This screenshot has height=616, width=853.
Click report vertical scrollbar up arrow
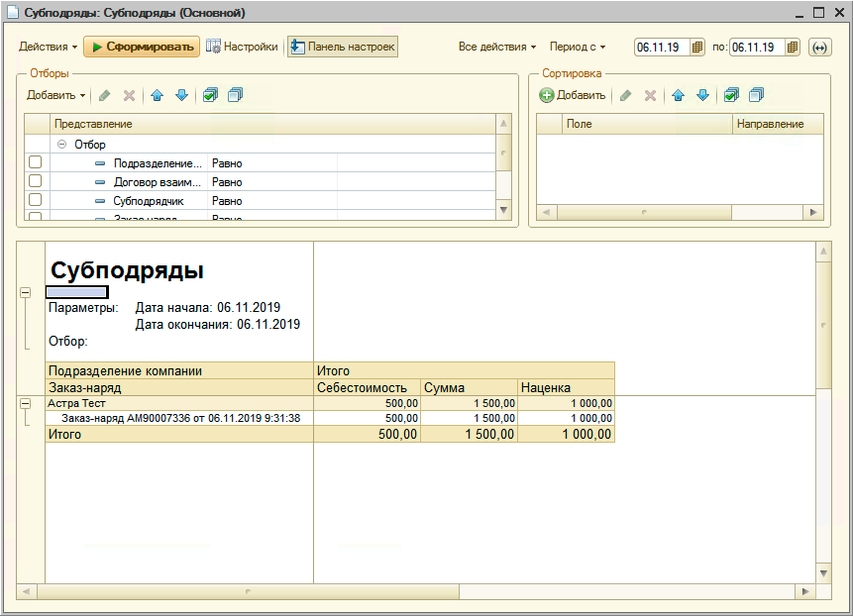pos(823,252)
